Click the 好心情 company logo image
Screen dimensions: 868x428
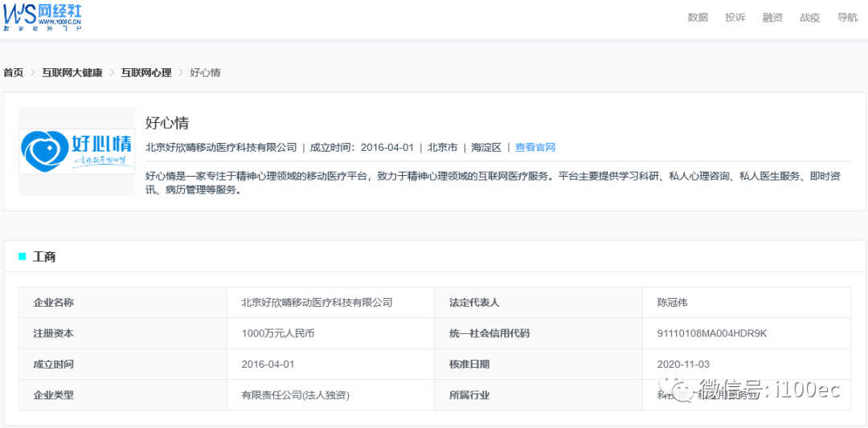[x=77, y=151]
